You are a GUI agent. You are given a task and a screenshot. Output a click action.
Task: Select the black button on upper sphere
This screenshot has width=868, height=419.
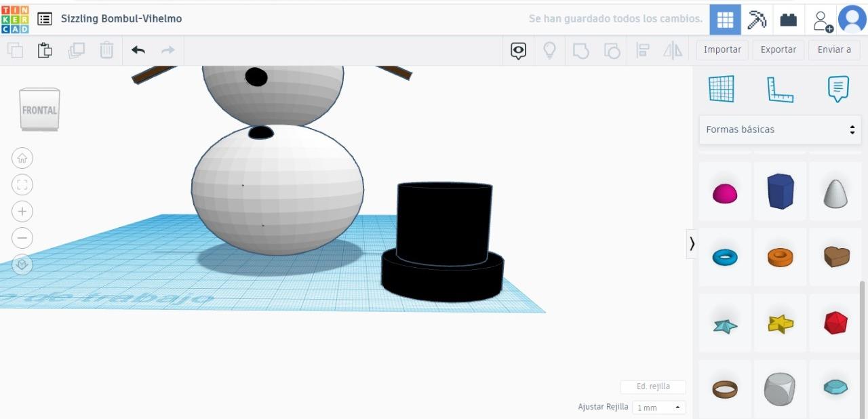[x=256, y=77]
